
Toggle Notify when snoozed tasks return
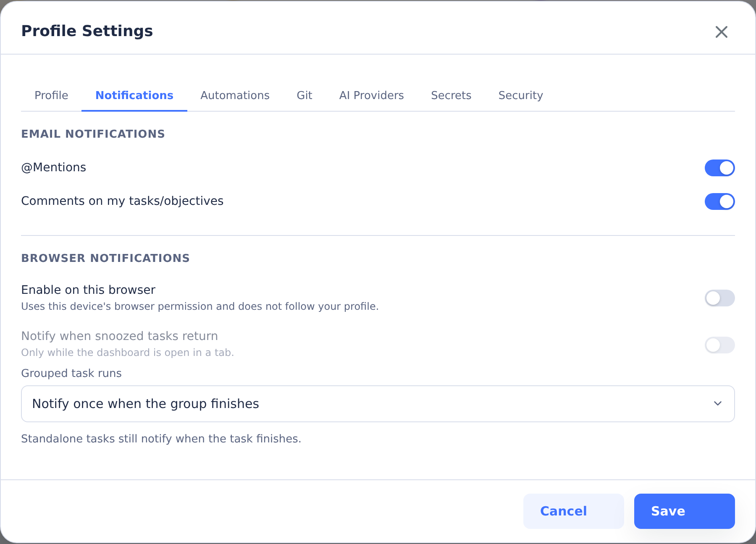click(x=719, y=345)
